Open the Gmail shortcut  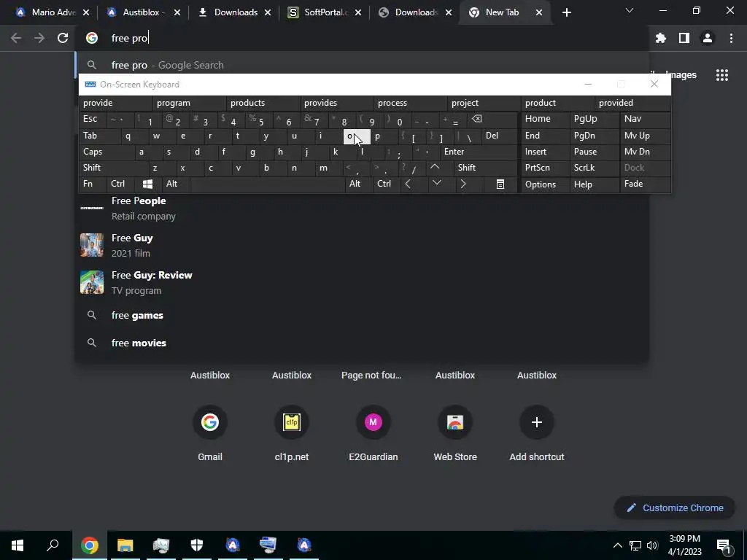(x=210, y=435)
